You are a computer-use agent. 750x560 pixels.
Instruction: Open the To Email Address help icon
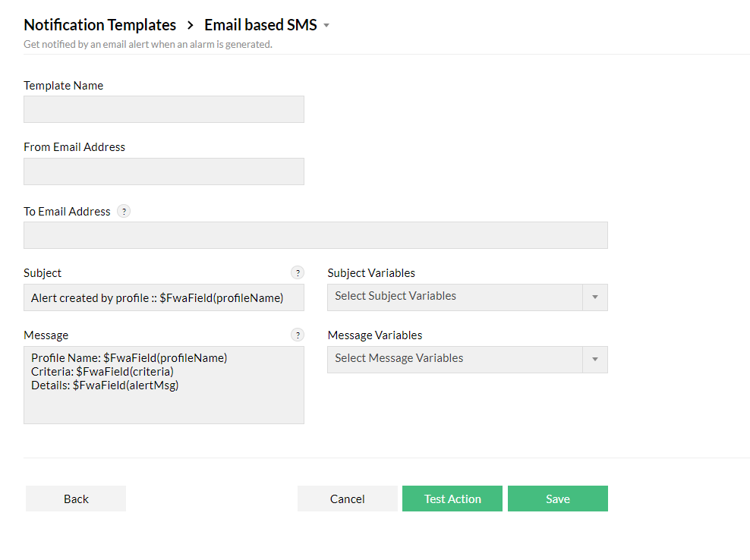click(124, 211)
